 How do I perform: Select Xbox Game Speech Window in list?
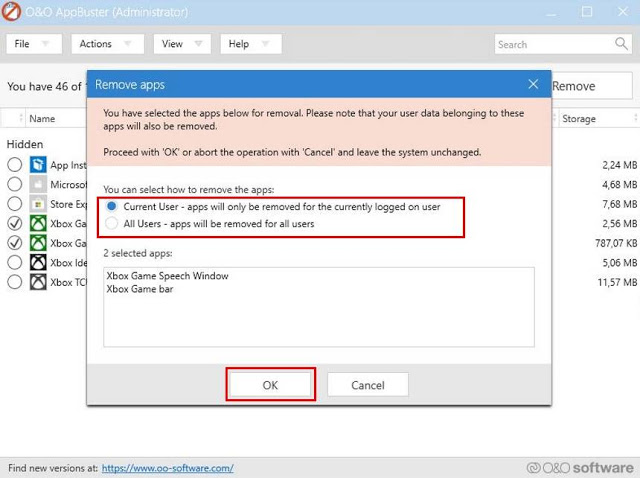click(x=167, y=276)
